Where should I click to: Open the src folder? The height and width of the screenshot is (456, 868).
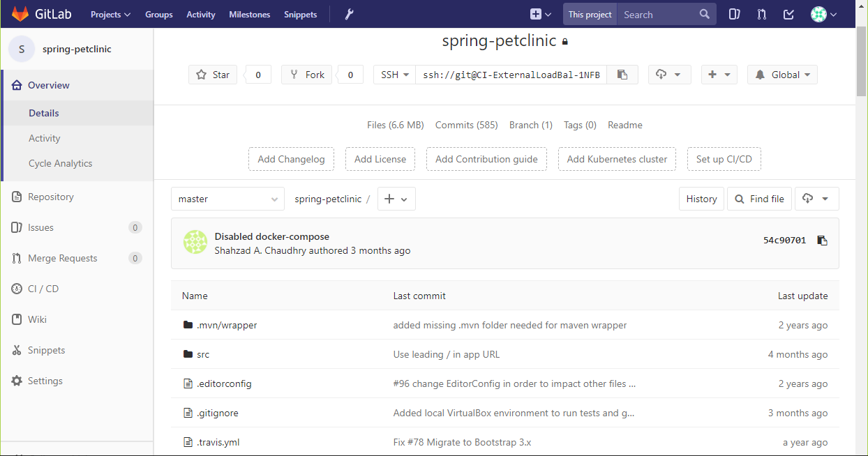[x=203, y=354]
